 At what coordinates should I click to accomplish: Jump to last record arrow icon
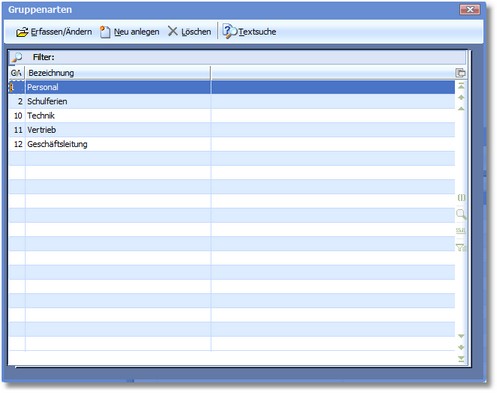(461, 359)
